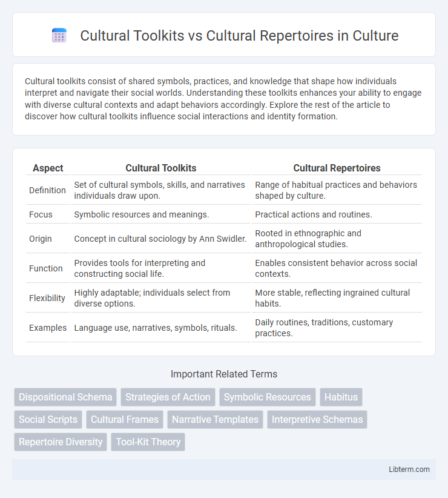
Task: Select the Symbolic Resources tag
Action: pos(268,397)
